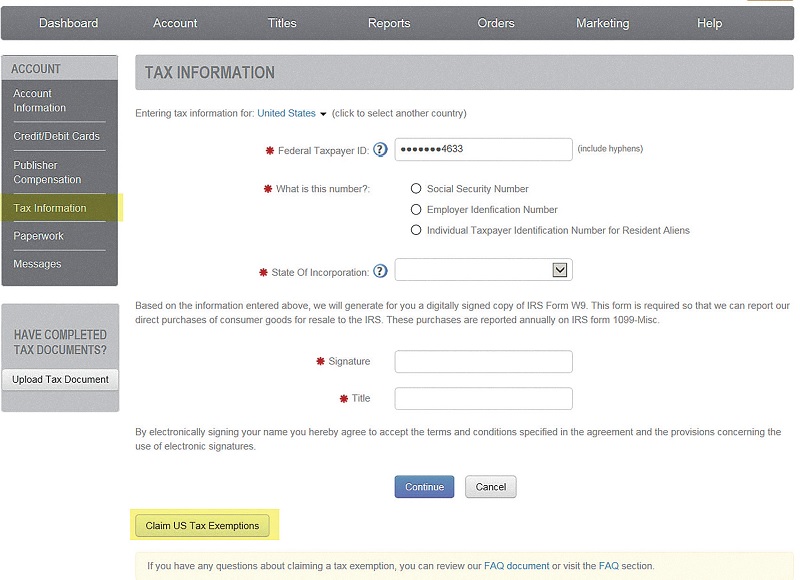Select Social Security Number radio option
800x580 pixels.
[x=416, y=188]
